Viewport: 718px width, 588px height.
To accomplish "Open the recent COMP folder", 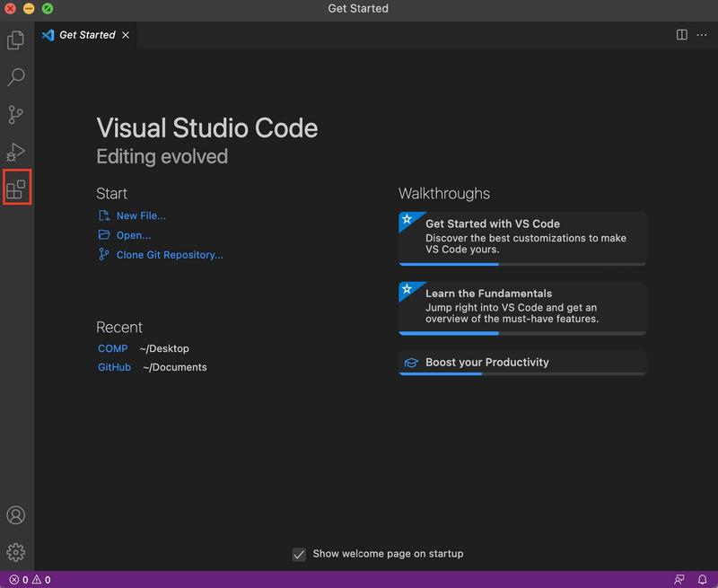I will (113, 348).
